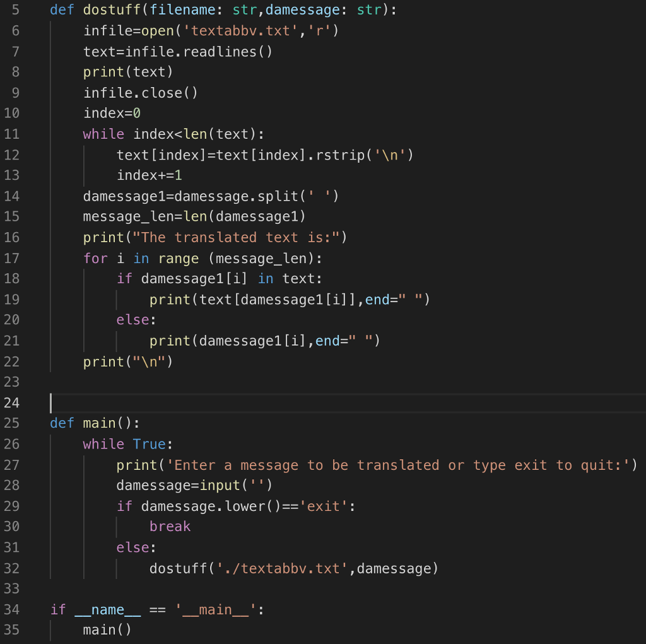Click 'readlines' on line 7
Viewport: 646px width, 644px height.
coord(220,52)
